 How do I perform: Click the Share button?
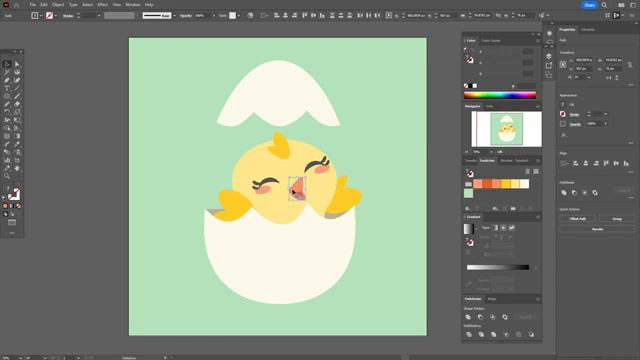coord(589,5)
